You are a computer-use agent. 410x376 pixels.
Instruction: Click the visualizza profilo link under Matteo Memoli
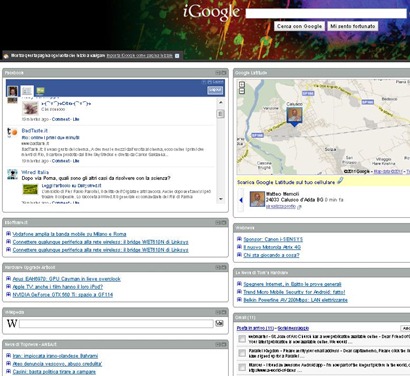pos(281,207)
